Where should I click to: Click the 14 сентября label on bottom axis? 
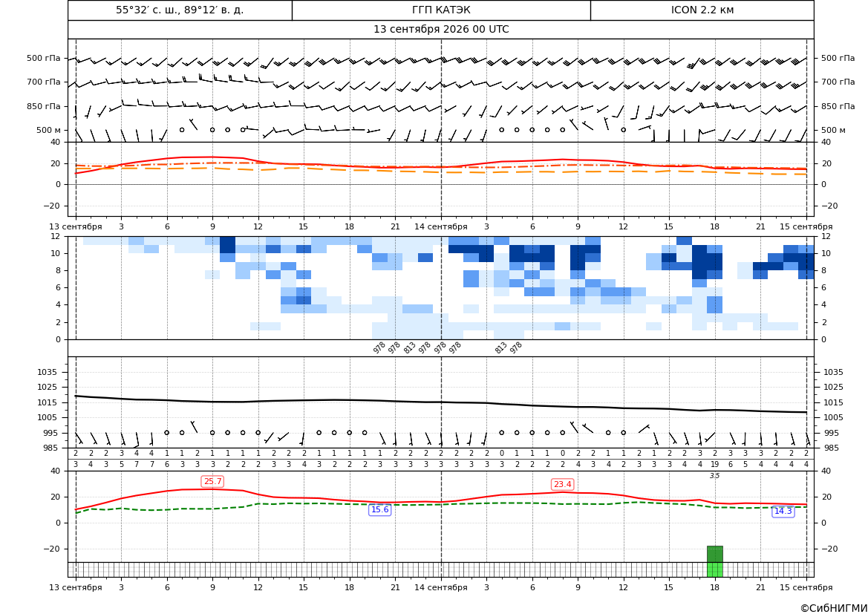441,587
